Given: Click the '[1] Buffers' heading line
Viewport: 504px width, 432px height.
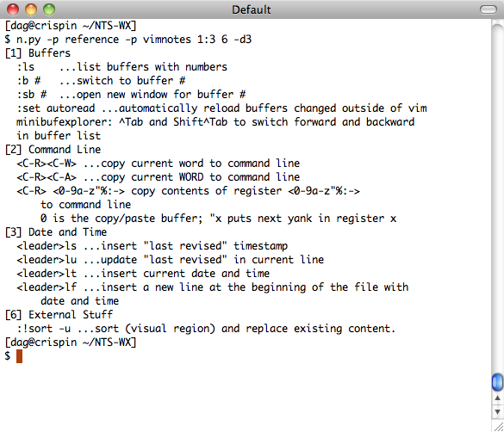Looking at the screenshot, I should click(x=38, y=53).
